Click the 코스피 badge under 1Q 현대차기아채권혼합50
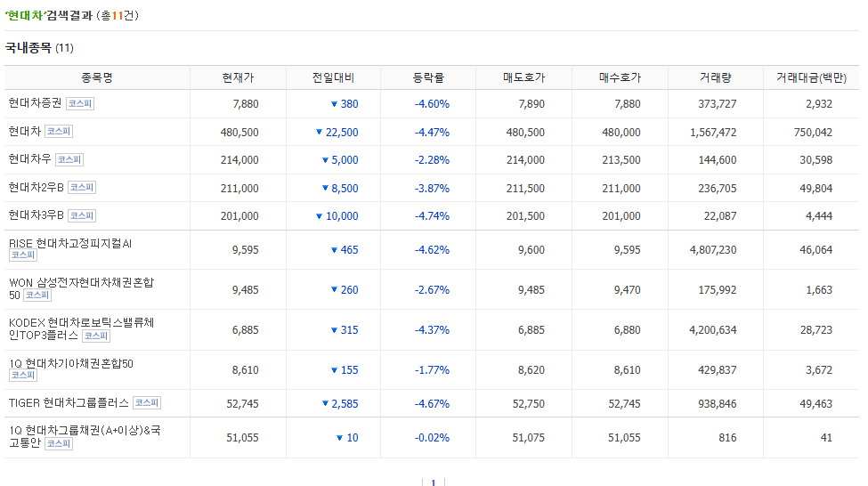 [x=23, y=376]
